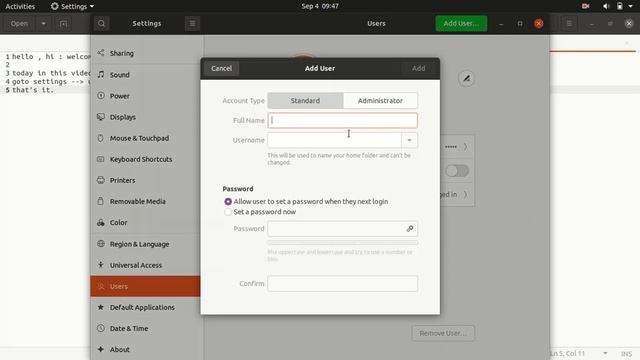
Task: Click the Default Applications star icon
Action: click(101, 307)
